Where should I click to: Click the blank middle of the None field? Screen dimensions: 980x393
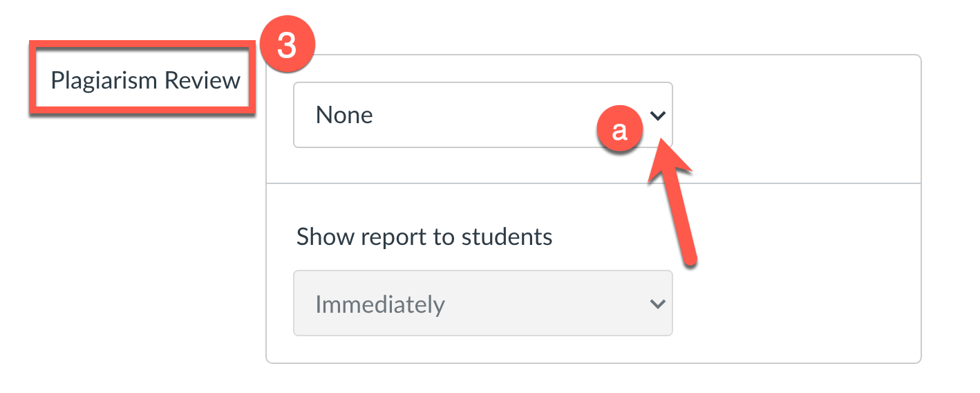point(484,115)
